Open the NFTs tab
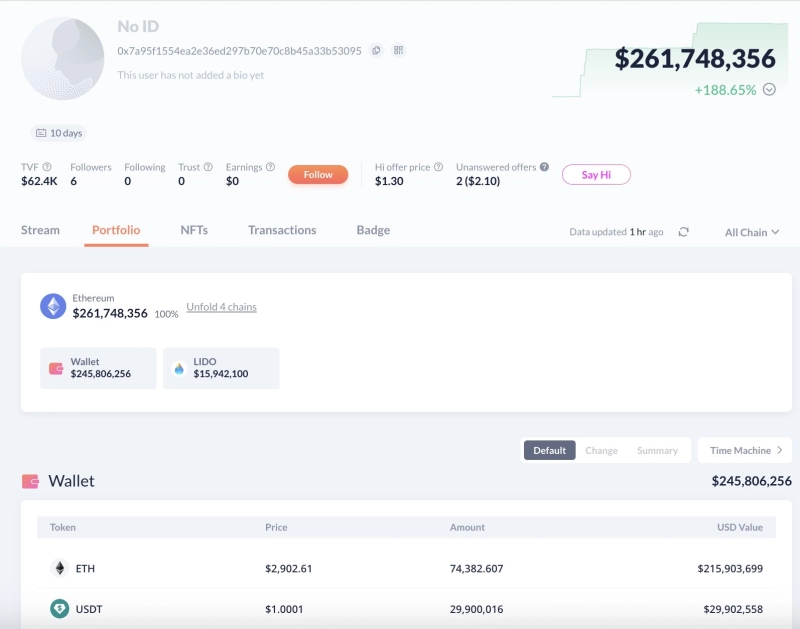Image resolution: width=800 pixels, height=629 pixels. [x=194, y=230]
